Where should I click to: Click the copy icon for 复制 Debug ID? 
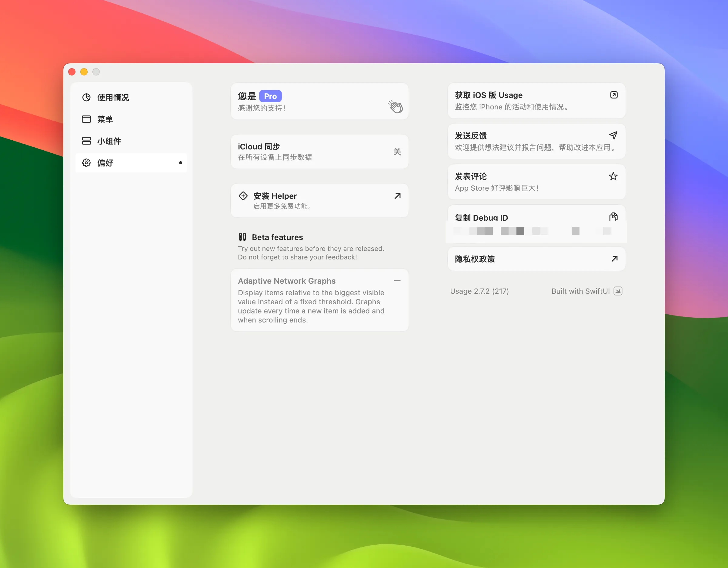[614, 217]
